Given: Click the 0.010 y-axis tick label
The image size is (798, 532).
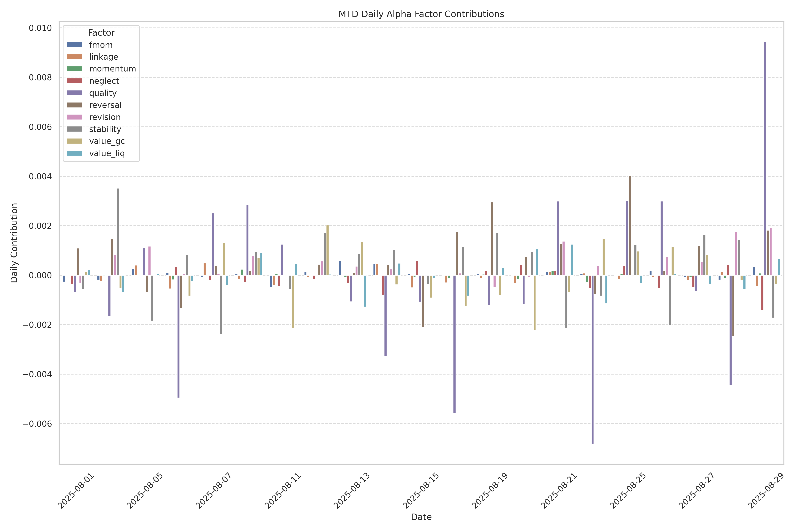Looking at the screenshot, I should [x=40, y=28].
